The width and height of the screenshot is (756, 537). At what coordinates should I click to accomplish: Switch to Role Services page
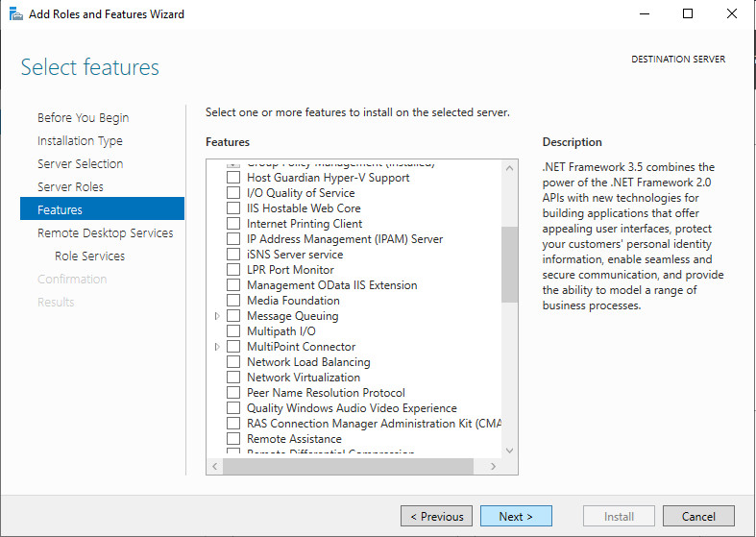point(89,256)
